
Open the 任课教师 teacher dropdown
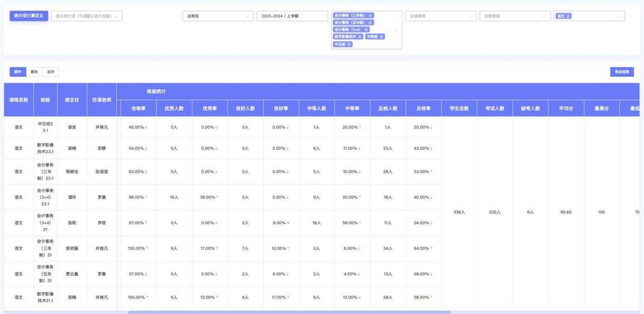point(441,16)
